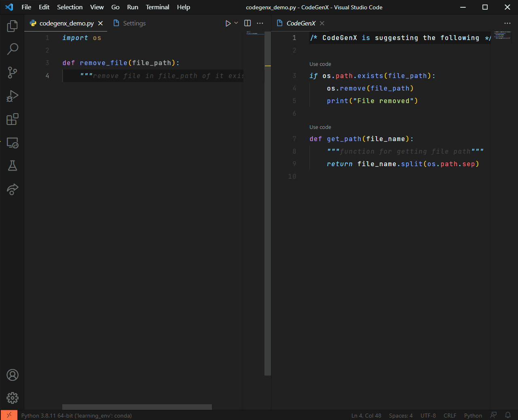
Task: Click Use code above get_path suggestion
Action: [320, 127]
